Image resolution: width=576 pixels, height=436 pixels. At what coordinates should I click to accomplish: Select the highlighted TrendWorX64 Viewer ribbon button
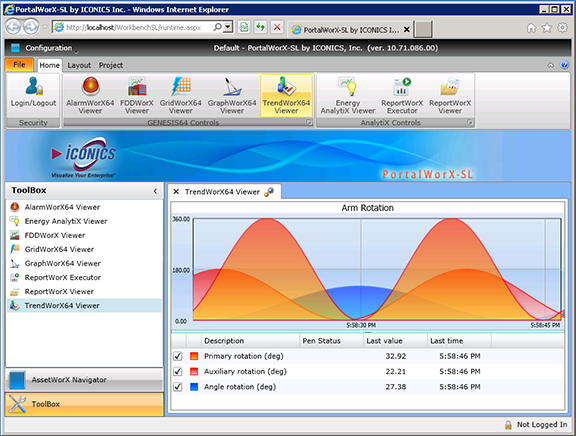[286, 95]
